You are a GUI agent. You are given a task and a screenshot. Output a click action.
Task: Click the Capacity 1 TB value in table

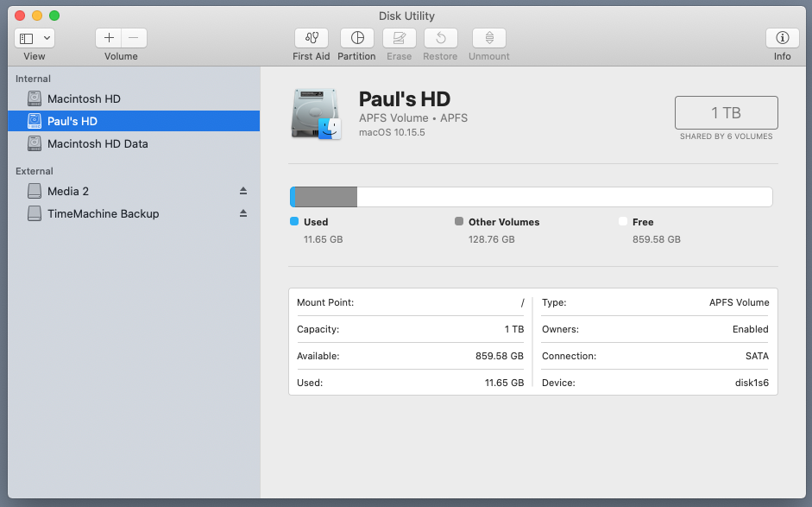pyautogui.click(x=514, y=329)
